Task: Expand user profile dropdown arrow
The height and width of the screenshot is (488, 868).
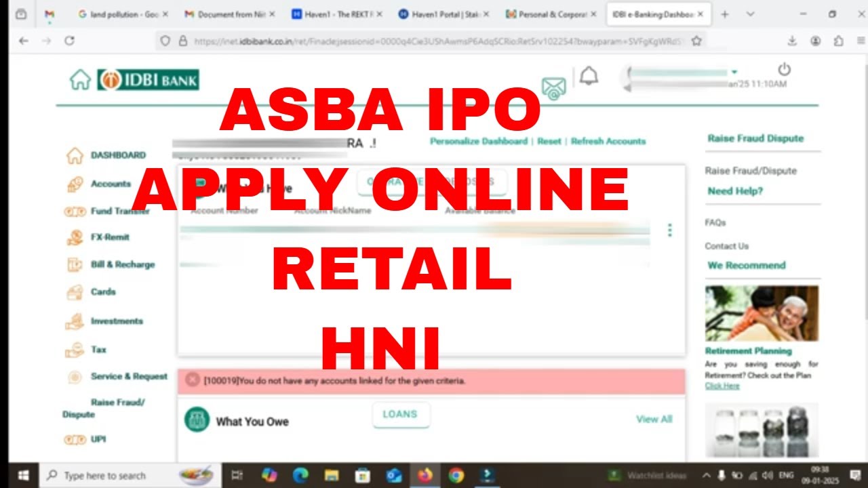Action: click(x=734, y=72)
